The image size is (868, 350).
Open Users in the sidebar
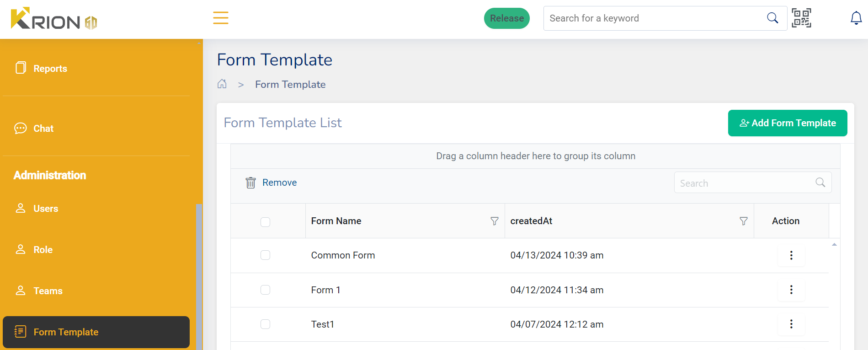[x=46, y=209]
